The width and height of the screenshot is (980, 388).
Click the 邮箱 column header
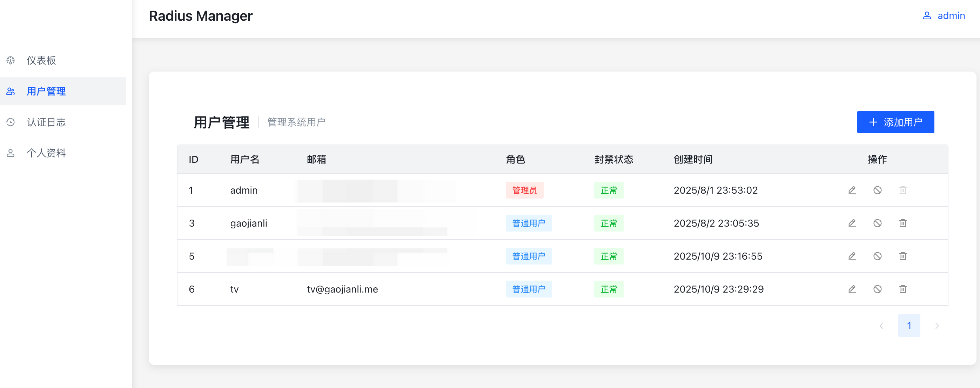(x=316, y=159)
